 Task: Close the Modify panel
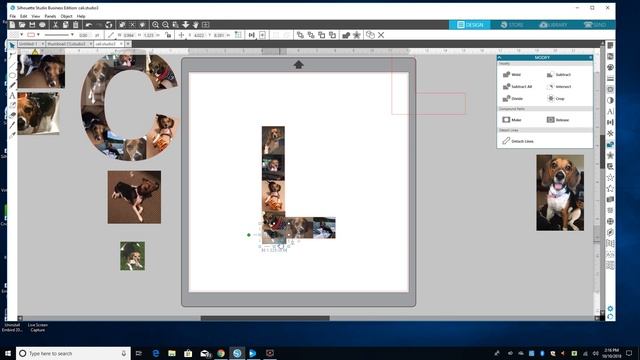590,58
